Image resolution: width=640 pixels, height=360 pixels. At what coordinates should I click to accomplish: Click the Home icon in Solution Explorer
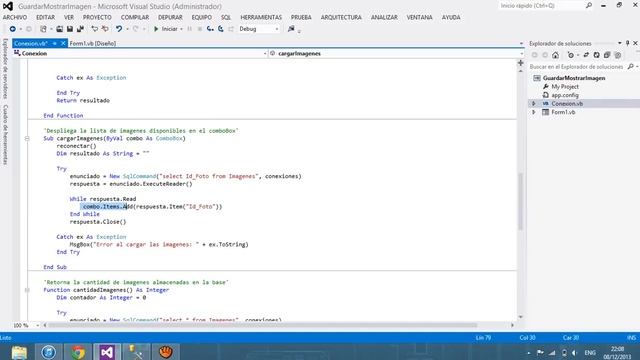556,55
